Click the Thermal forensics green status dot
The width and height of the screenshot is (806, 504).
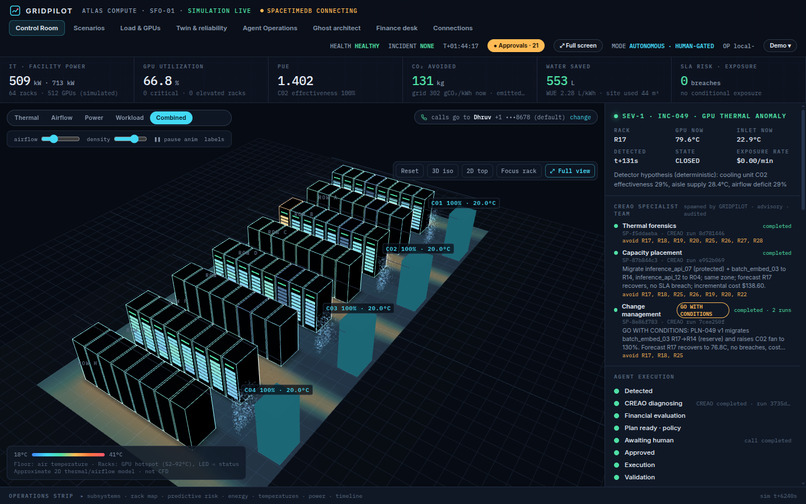pyautogui.click(x=616, y=226)
